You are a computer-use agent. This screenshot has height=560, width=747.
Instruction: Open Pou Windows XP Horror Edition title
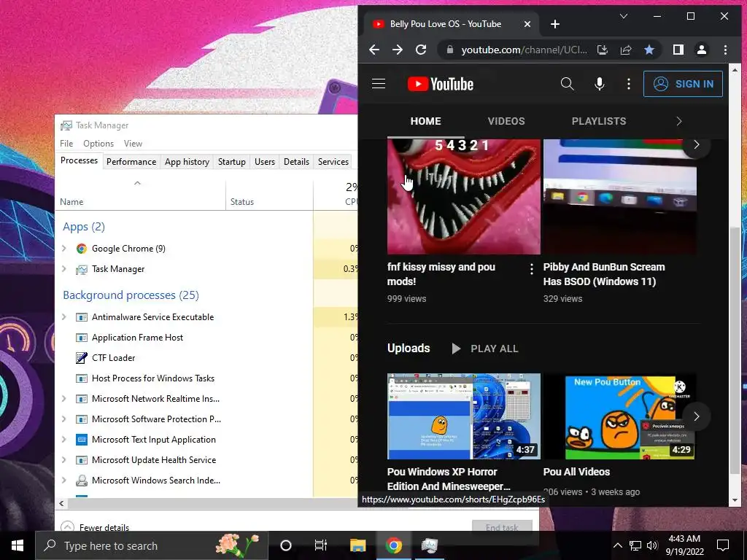pos(449,478)
